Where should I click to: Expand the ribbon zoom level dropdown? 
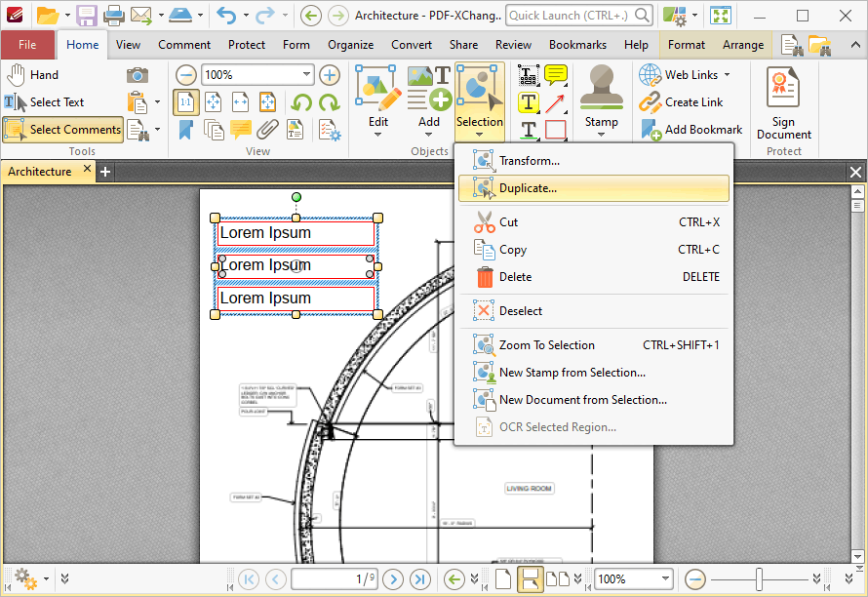tap(306, 75)
